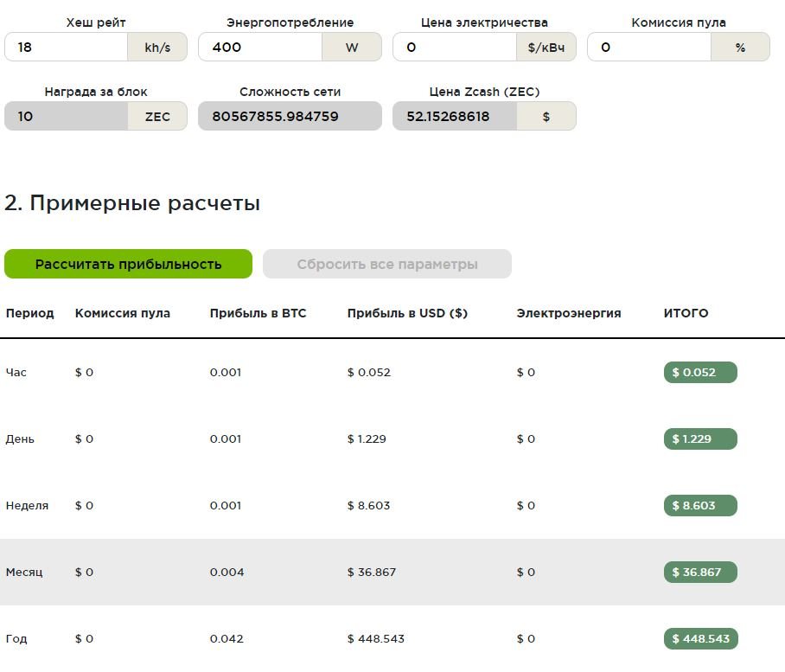
Task: Click the Хеш рейт input field
Action: click(66, 47)
